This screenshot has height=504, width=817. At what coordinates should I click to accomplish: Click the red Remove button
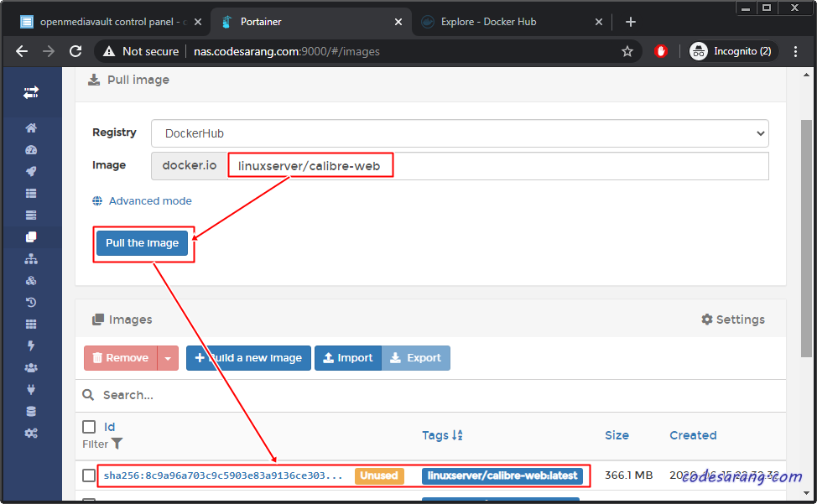120,358
